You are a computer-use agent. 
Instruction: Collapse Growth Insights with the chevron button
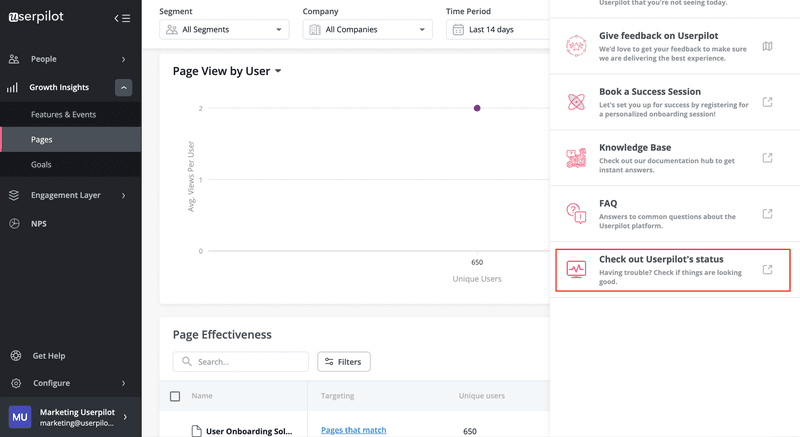tap(123, 88)
